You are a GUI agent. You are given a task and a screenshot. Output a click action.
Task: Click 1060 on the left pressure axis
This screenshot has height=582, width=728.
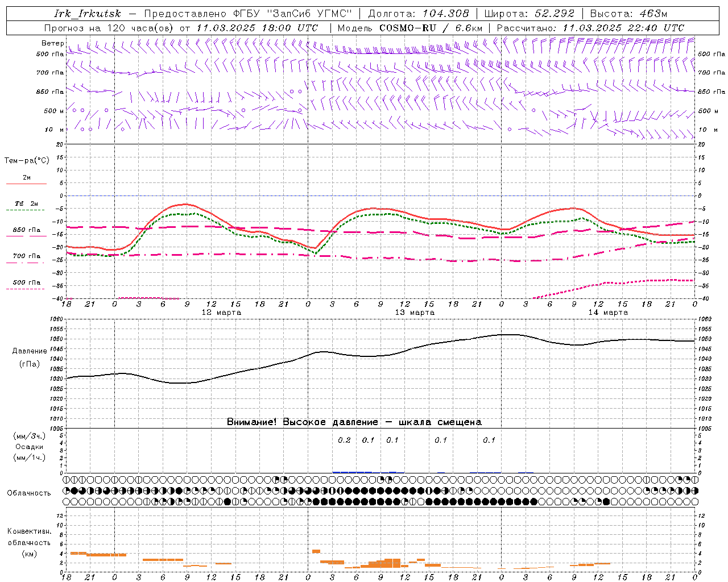(57, 319)
